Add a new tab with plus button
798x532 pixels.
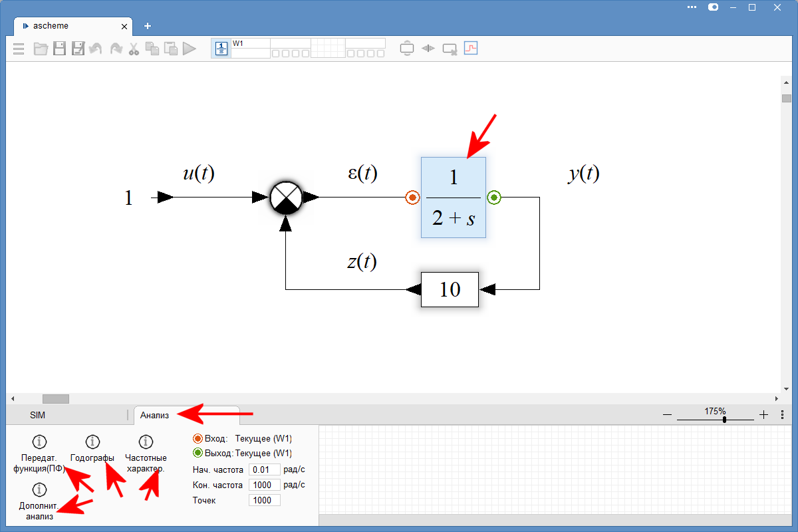[x=148, y=26]
